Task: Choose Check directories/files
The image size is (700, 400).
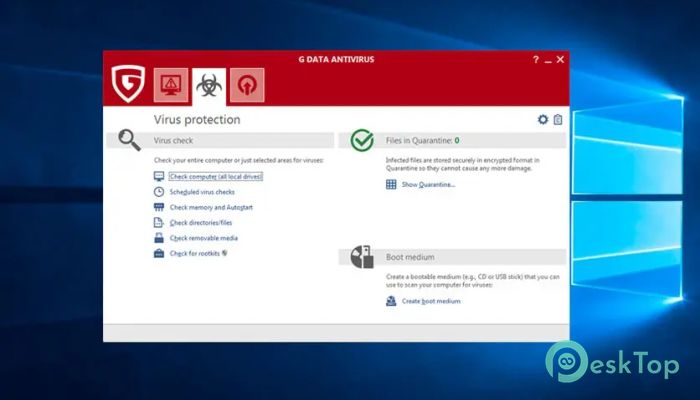Action: coord(201,223)
